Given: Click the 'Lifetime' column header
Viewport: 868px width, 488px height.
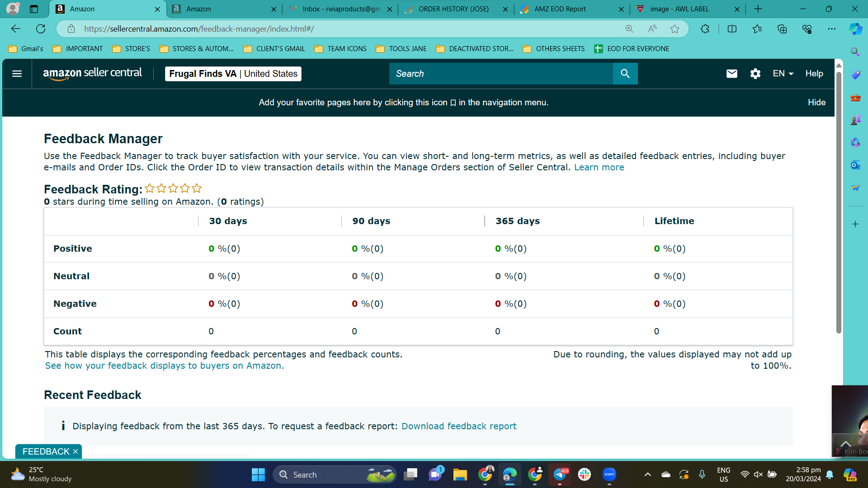Looking at the screenshot, I should [674, 221].
